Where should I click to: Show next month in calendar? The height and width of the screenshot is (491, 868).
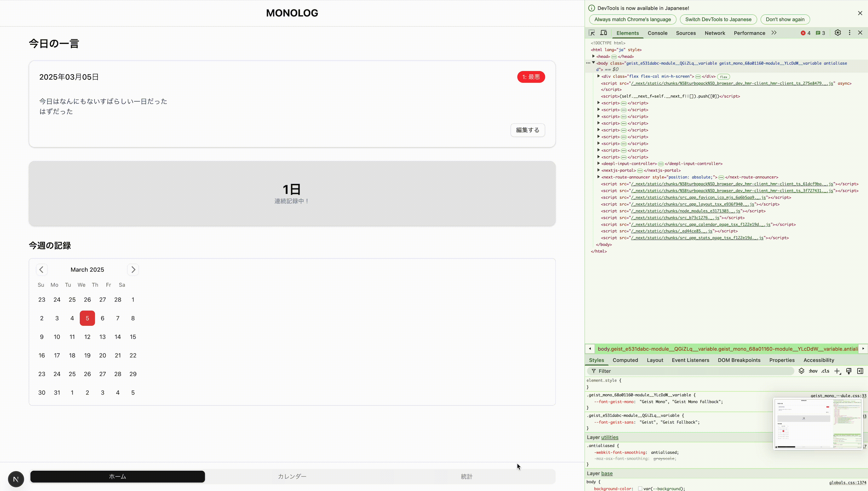point(133,269)
